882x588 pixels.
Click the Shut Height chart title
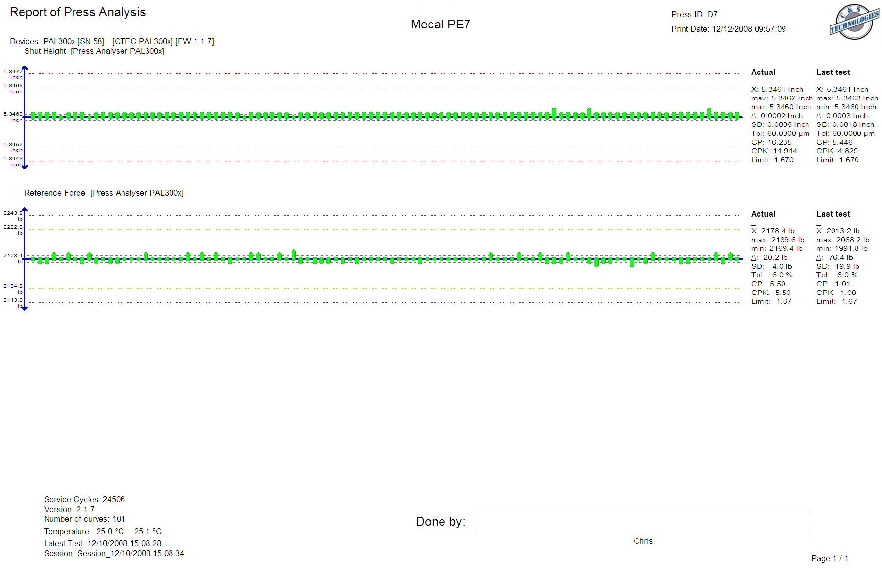click(94, 51)
